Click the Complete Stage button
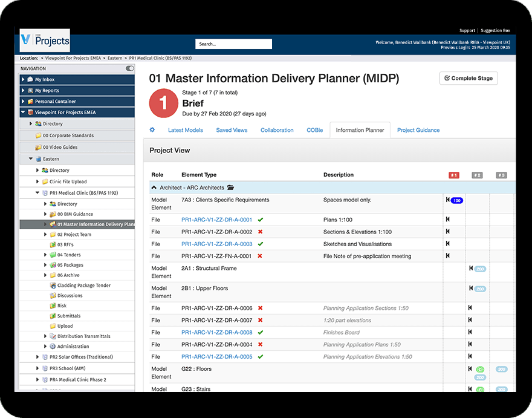Viewport: 532px width, 418px height. tap(469, 78)
